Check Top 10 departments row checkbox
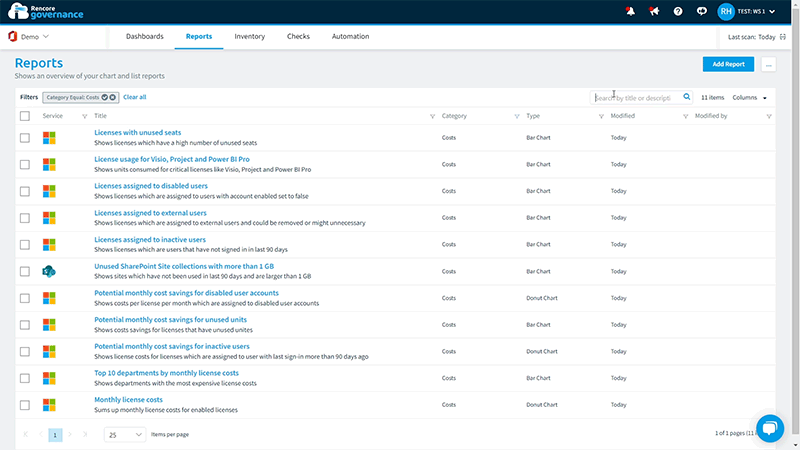This screenshot has height=450, width=800. point(24,378)
